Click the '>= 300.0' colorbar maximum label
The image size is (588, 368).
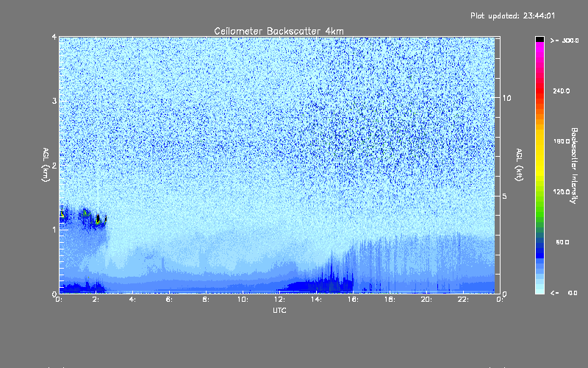pyautogui.click(x=564, y=40)
